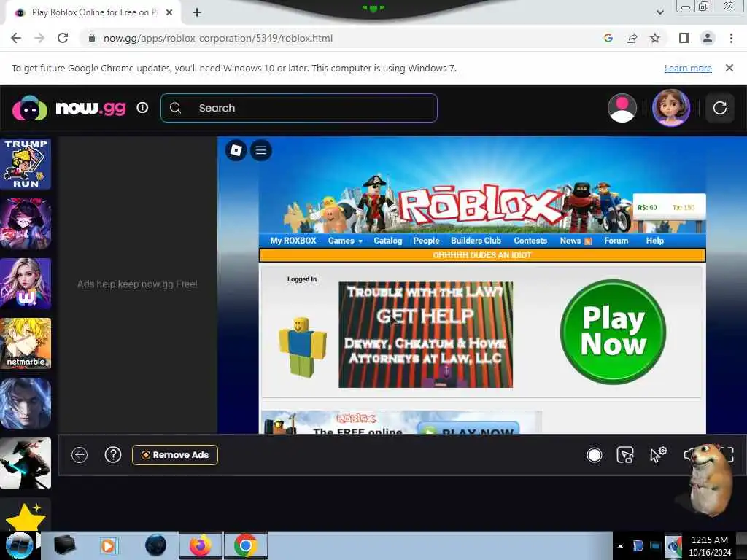
Task: Click the yellow Roblox noob avatar
Action: pos(302,347)
